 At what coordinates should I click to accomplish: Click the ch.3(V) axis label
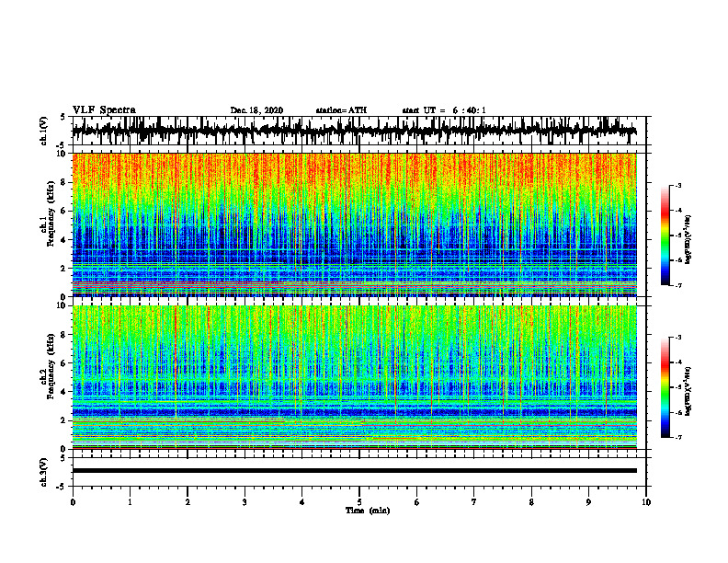[44, 472]
